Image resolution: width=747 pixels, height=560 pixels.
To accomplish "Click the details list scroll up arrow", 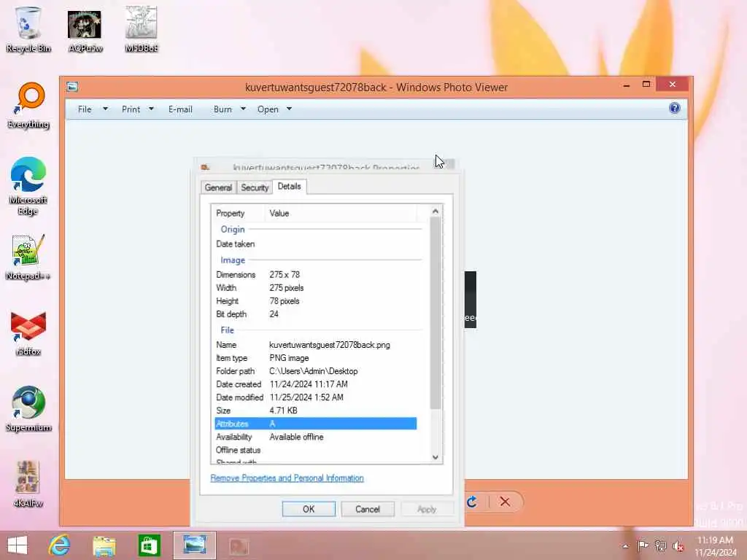I will (x=435, y=211).
